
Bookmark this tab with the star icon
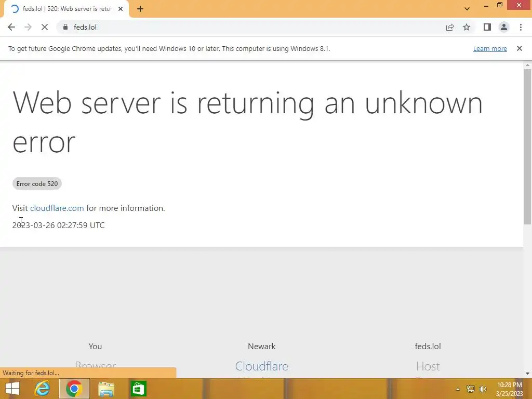[x=467, y=27]
